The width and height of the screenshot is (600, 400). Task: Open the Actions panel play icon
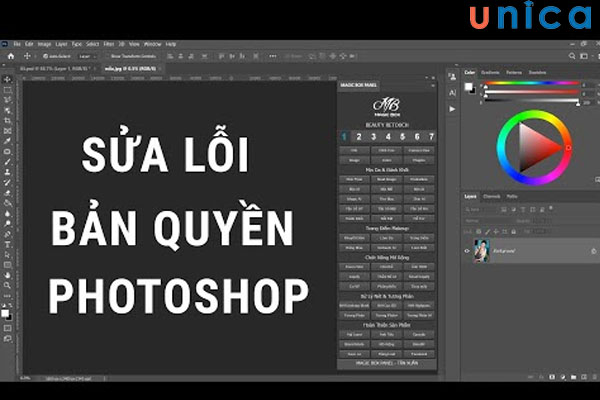(x=452, y=109)
